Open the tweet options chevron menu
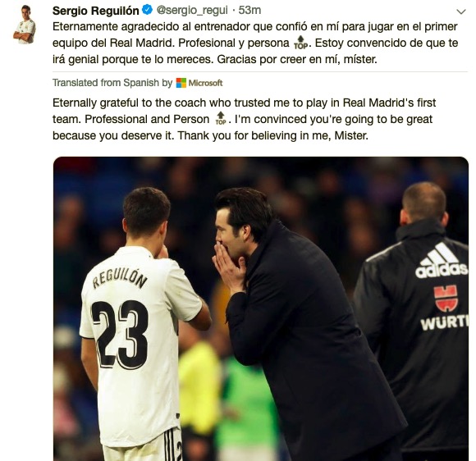This screenshot has width=476, height=461. [x=461, y=11]
